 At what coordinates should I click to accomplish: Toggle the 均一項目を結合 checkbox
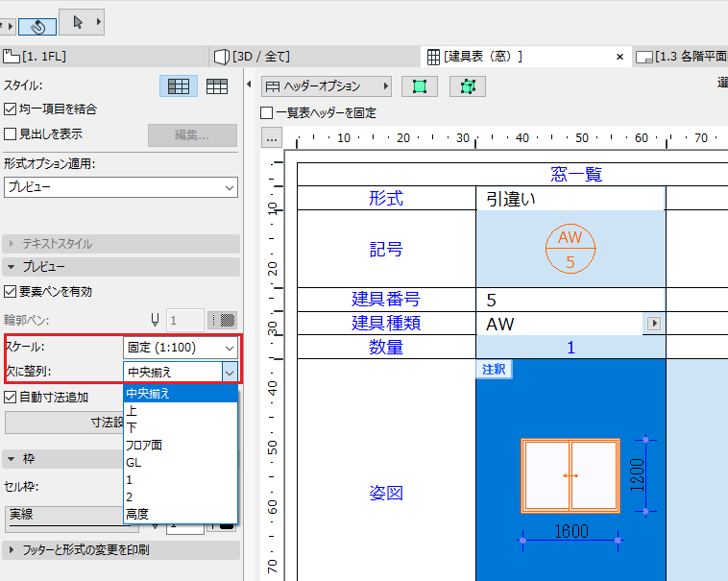[10, 109]
